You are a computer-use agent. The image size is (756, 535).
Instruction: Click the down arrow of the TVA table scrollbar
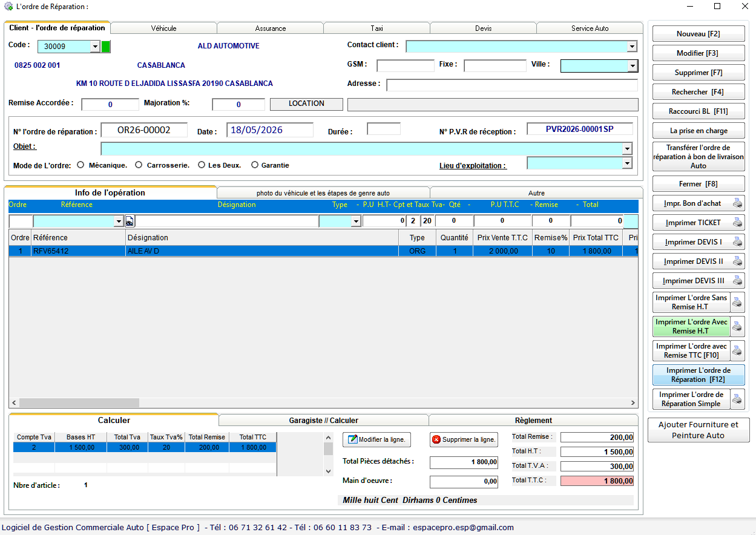[329, 471]
